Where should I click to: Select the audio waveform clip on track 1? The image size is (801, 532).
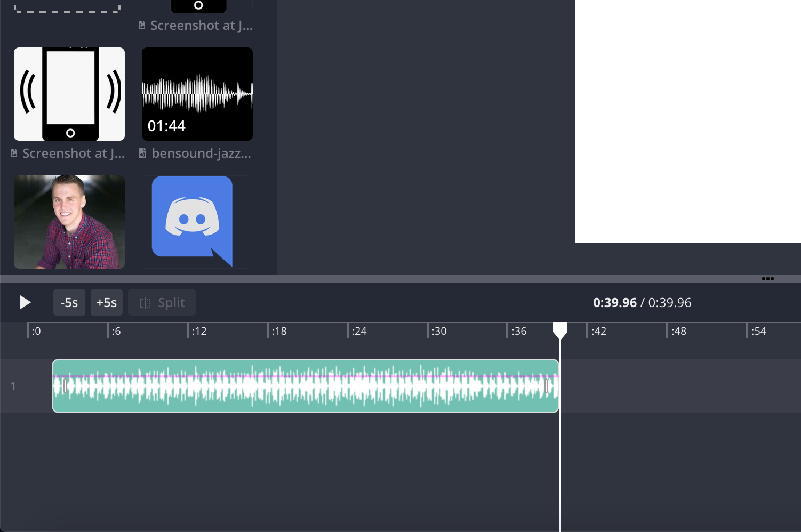coord(305,386)
